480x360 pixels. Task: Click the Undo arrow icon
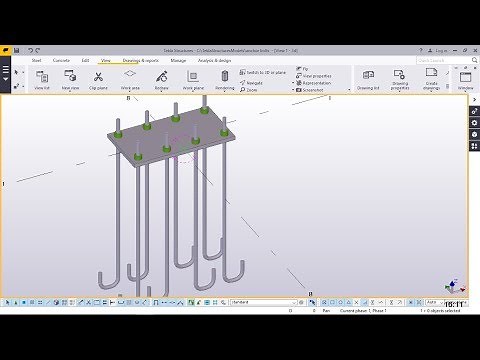[30, 50]
